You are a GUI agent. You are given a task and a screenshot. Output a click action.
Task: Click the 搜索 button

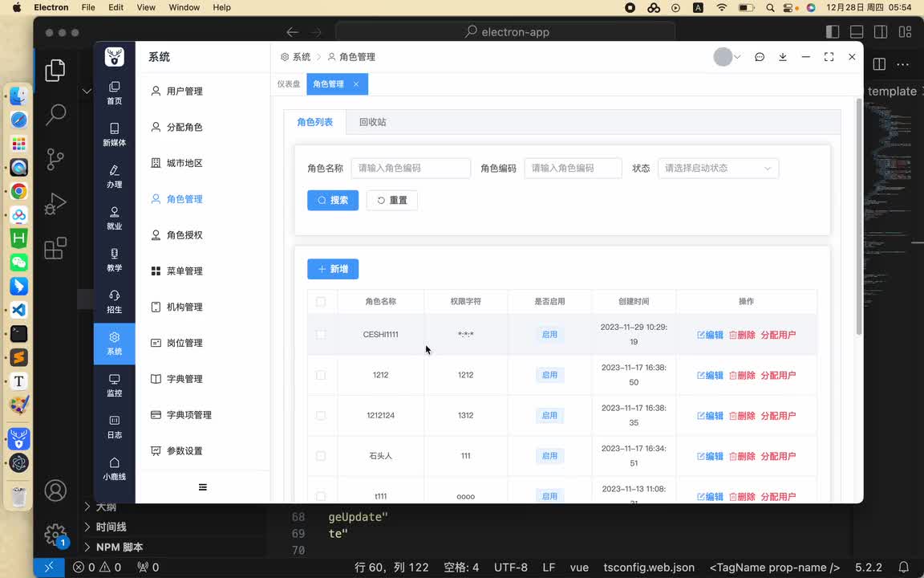pos(333,200)
